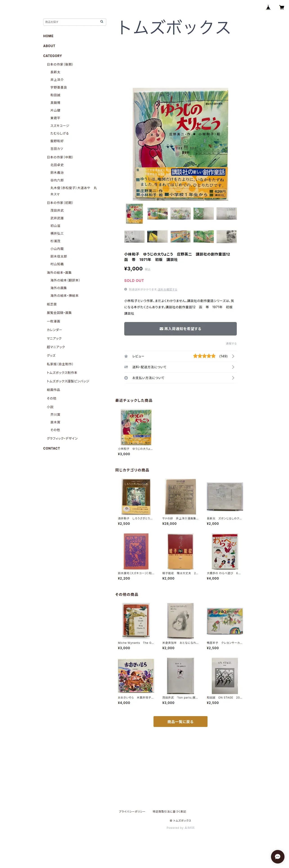Click 再入荷通知を希望する button
Image resolution: width=289 pixels, height=868 pixels.
coord(180,329)
